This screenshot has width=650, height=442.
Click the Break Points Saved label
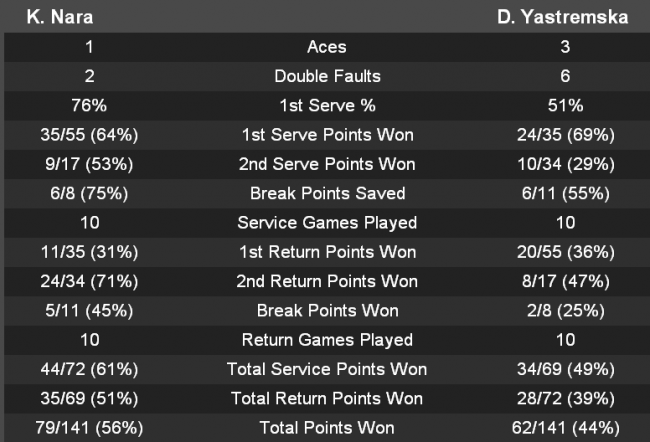pyautogui.click(x=327, y=194)
